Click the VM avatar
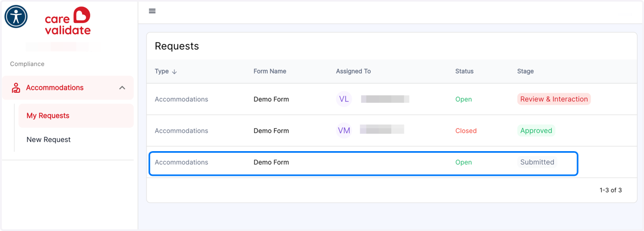This screenshot has width=644, height=231. coord(344,131)
